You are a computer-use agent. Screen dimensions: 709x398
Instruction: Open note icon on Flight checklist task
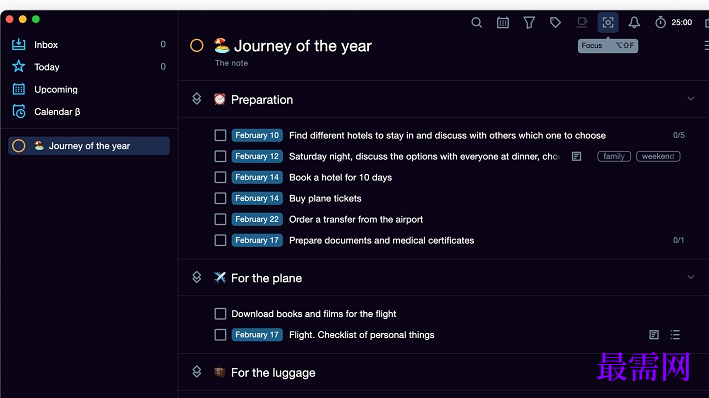coord(654,335)
